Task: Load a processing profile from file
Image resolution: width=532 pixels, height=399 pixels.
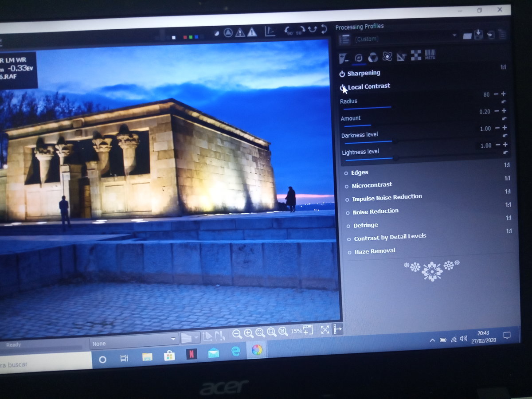Action: click(x=467, y=35)
